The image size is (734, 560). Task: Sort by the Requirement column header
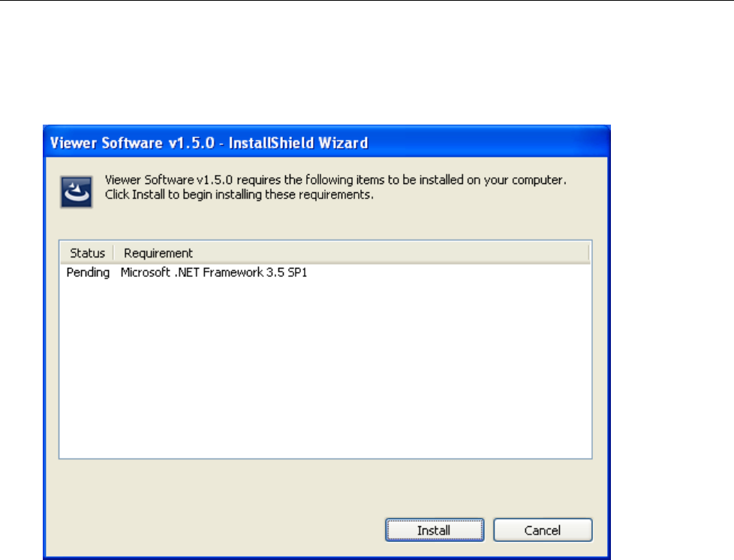coord(351,253)
